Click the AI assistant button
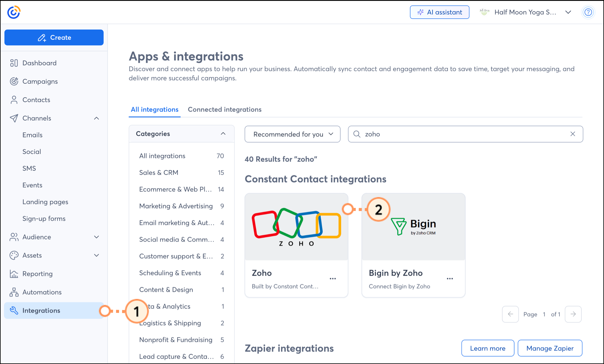This screenshot has height=364, width=604. [x=439, y=12]
